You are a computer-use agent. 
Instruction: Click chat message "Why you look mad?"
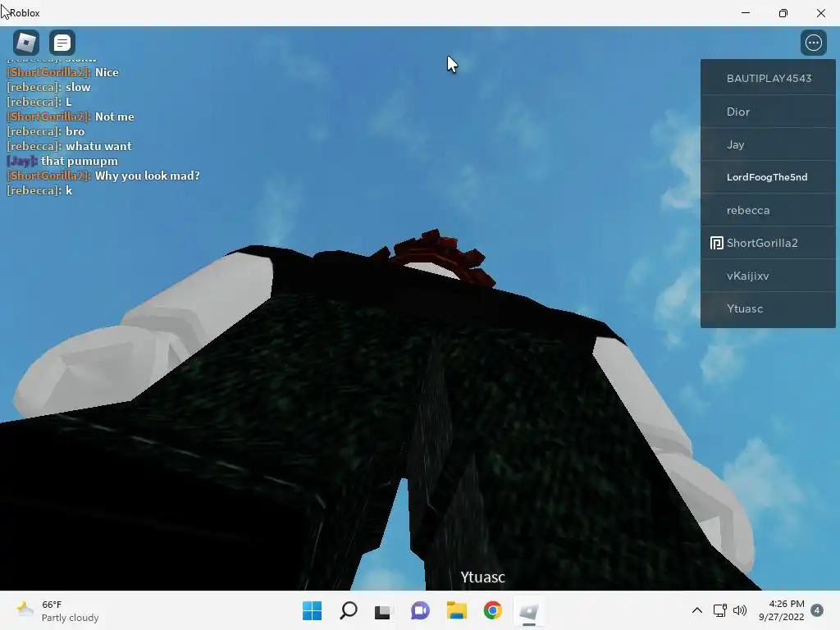[148, 176]
